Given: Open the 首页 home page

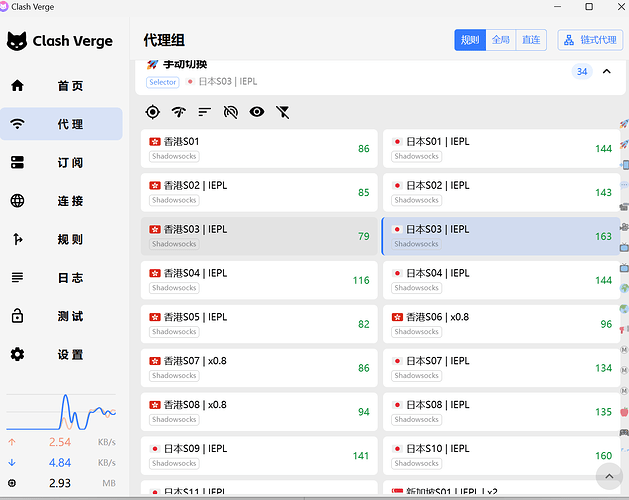Looking at the screenshot, I should click(61, 85).
